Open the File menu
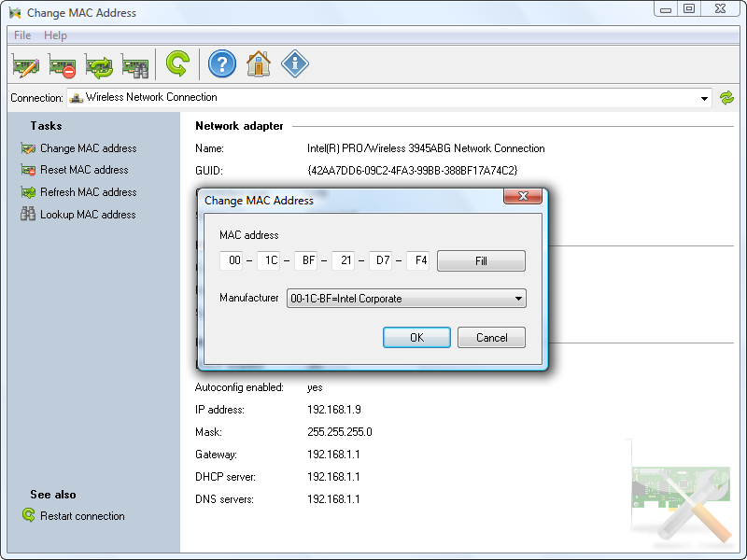This screenshot has width=747, height=560. pos(22,35)
